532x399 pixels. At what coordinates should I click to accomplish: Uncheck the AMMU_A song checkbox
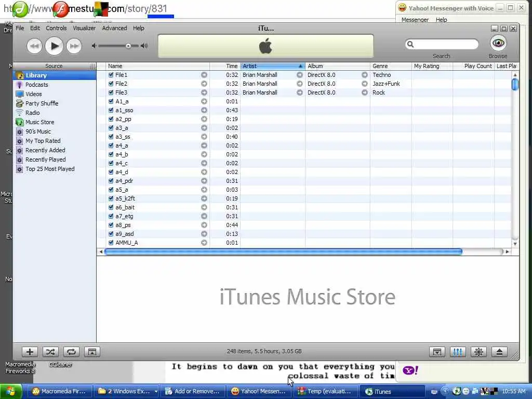111,243
